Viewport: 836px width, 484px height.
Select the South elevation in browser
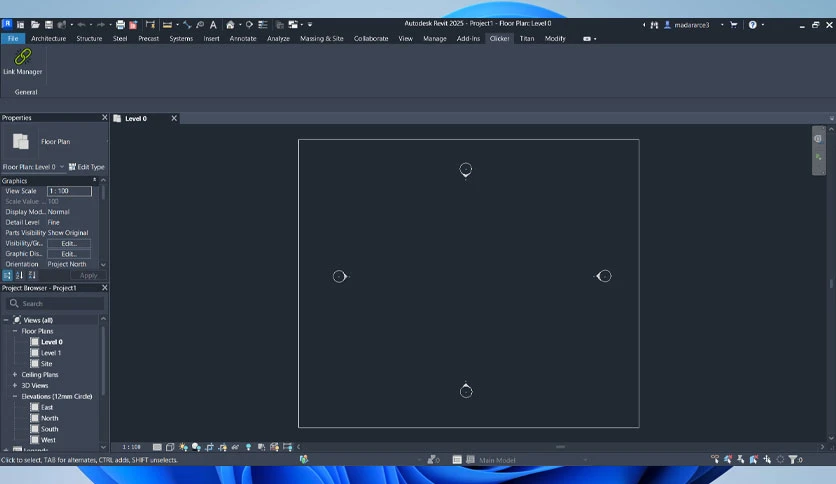(x=50, y=429)
